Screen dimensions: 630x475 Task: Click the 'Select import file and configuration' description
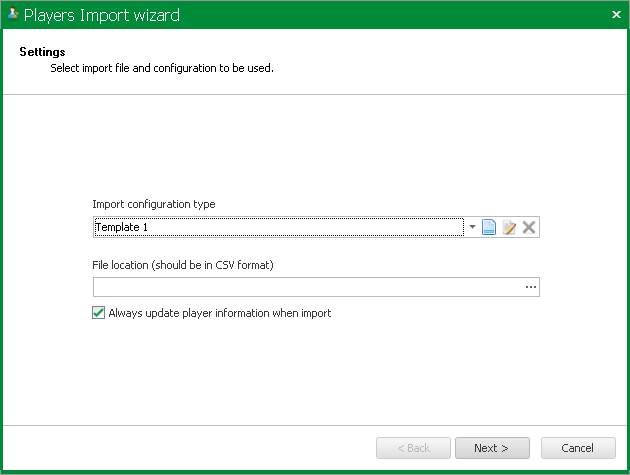(162, 68)
